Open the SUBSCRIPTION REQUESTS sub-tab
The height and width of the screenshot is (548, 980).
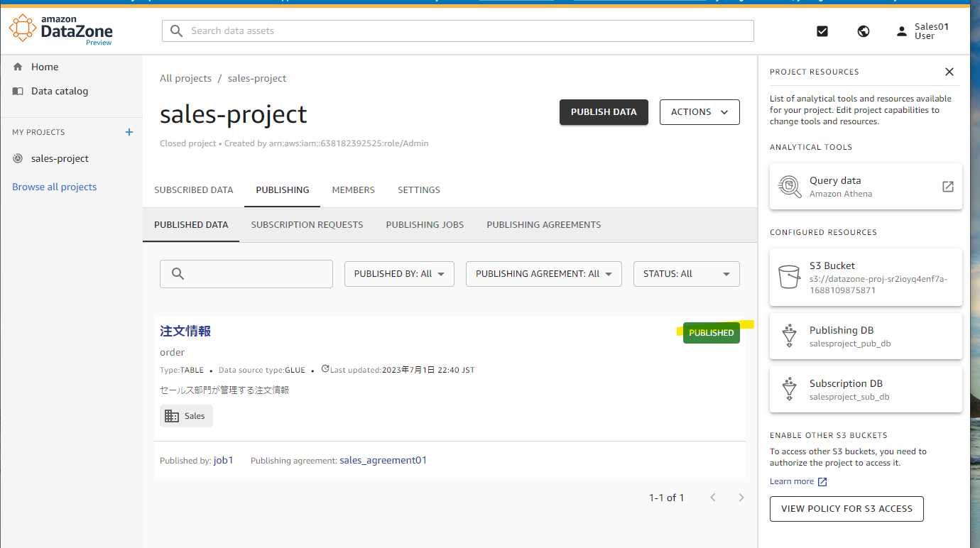[x=307, y=225]
